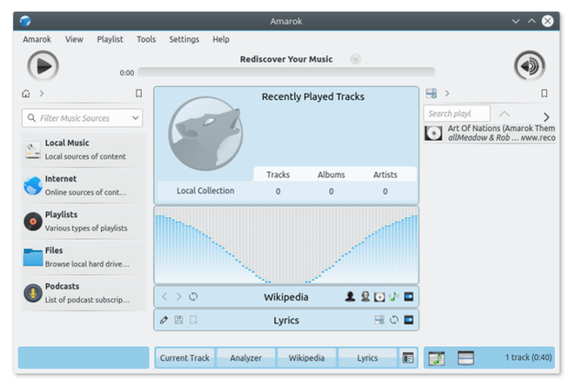Viewport: 582px width, 392px height.
Task: Toggle the applet list configure icon
Action: (408, 358)
